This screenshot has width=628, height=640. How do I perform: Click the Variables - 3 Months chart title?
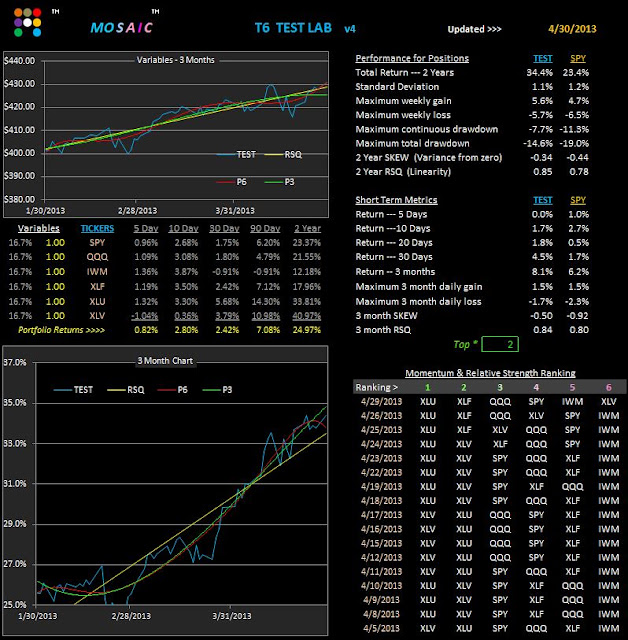(x=175, y=60)
